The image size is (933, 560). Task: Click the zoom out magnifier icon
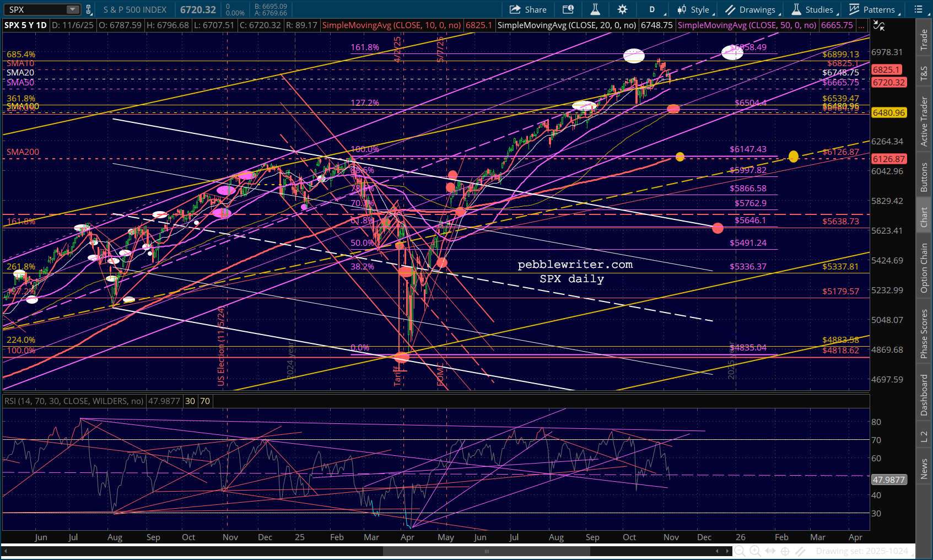(740, 551)
